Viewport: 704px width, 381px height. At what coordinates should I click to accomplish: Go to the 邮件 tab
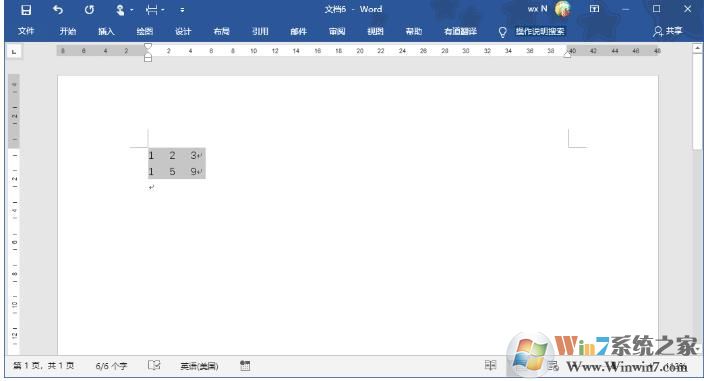299,31
